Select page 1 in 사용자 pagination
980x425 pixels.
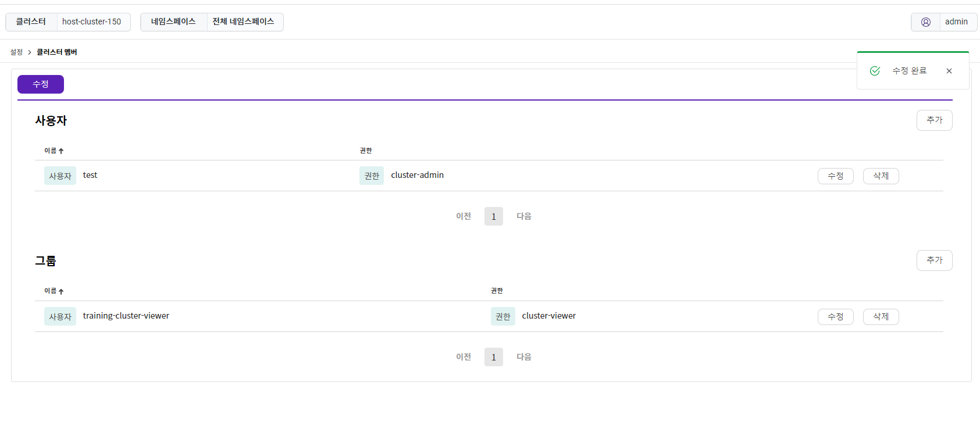[494, 216]
